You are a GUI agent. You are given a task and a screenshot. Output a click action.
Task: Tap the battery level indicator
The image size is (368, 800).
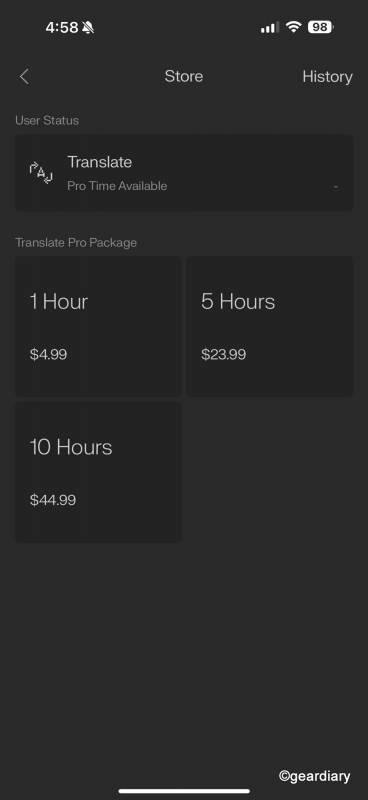coord(321,27)
